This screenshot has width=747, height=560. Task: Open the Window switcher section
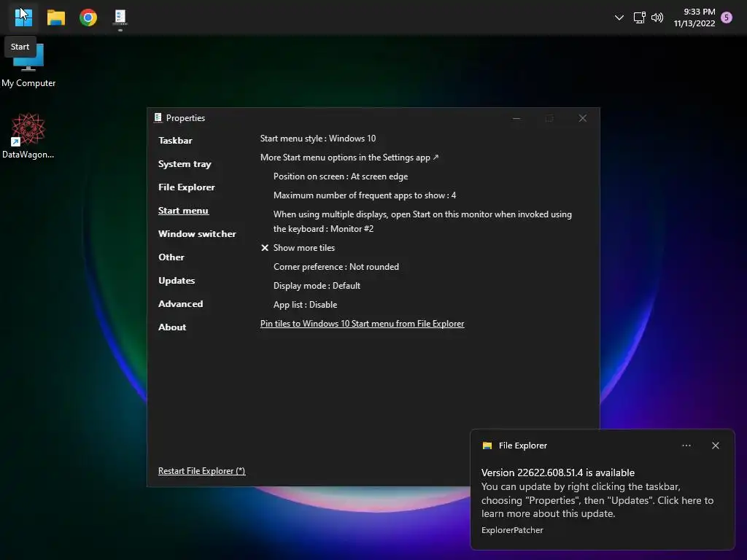point(197,234)
